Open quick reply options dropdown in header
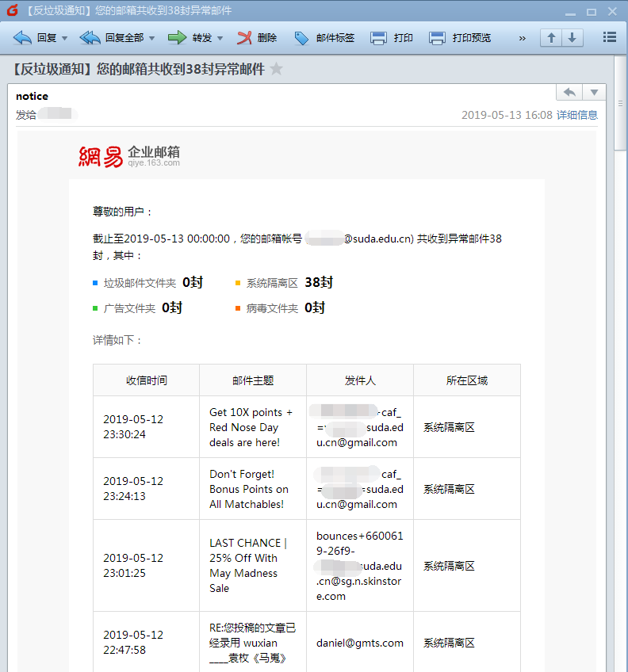The height and width of the screenshot is (672, 628). [594, 93]
